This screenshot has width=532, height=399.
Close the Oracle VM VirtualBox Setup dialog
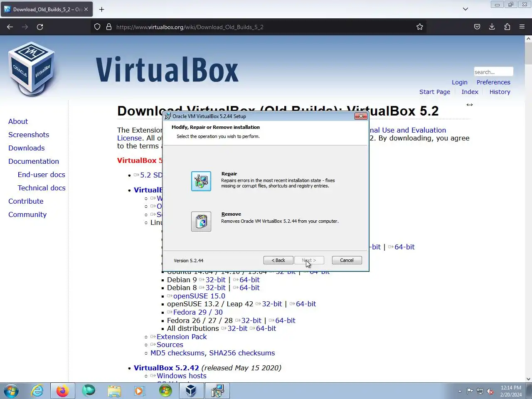[361, 116]
